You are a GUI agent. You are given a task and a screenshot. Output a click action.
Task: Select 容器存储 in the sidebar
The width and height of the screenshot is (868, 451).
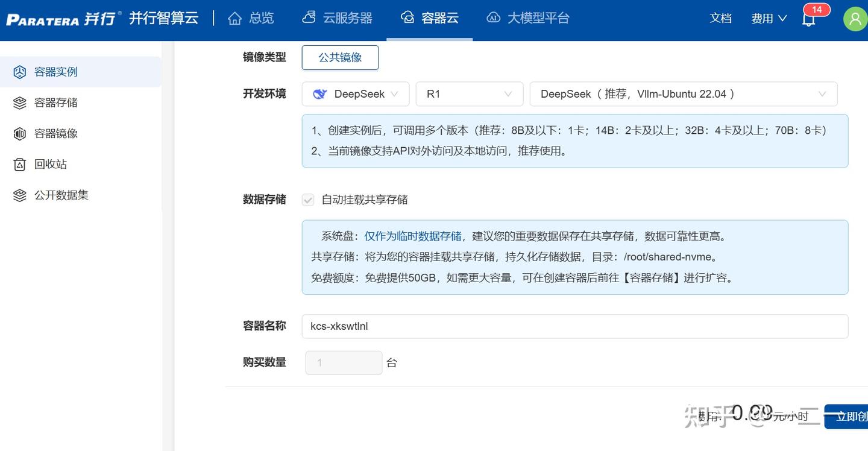81,102
